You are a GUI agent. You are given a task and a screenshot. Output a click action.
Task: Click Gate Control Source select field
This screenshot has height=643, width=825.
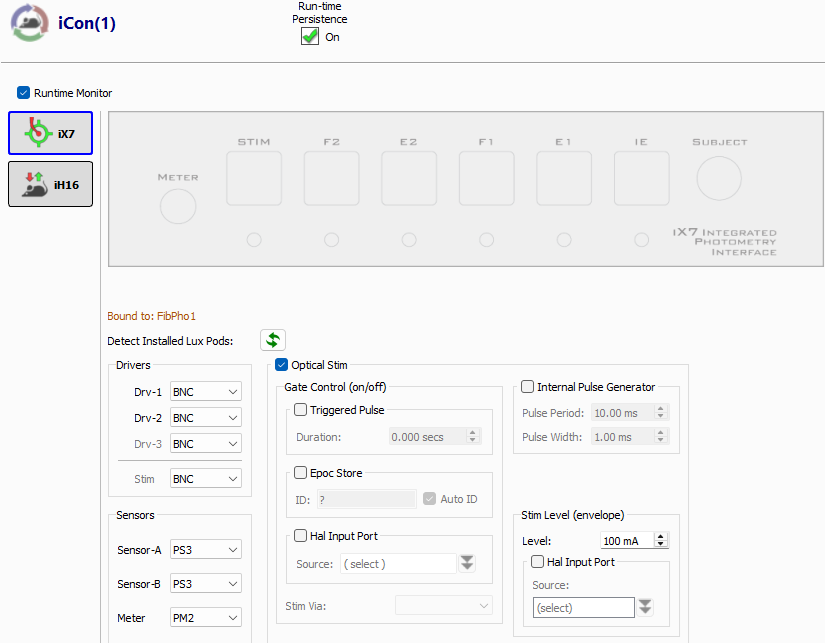coord(398,564)
